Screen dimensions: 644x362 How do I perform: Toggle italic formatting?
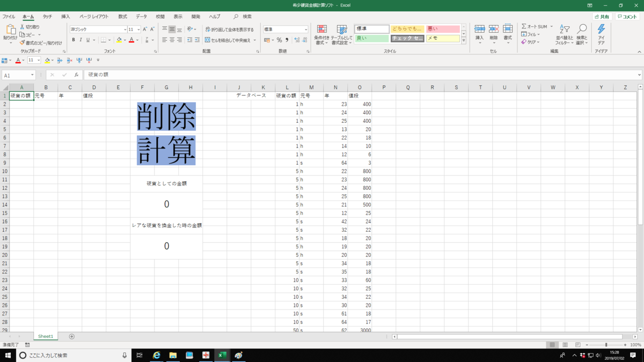[80, 41]
